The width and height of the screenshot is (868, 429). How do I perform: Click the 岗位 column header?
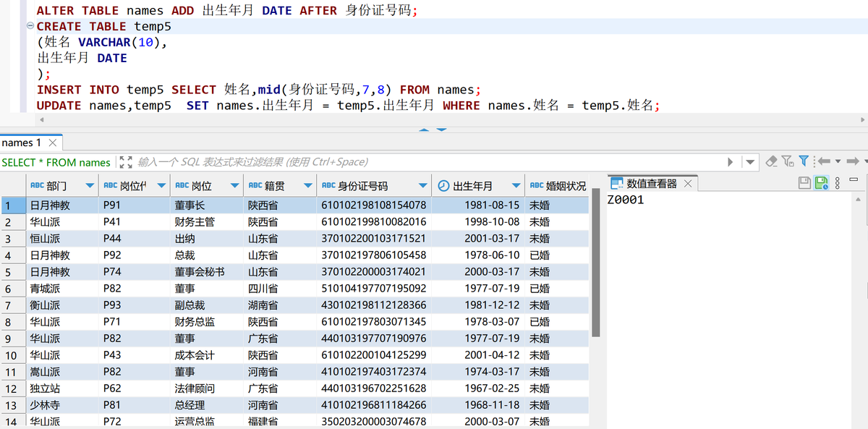206,186
